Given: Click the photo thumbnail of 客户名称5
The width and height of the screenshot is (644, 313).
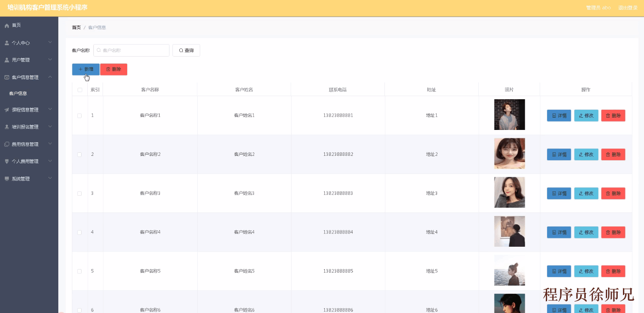Looking at the screenshot, I should pyautogui.click(x=509, y=270).
